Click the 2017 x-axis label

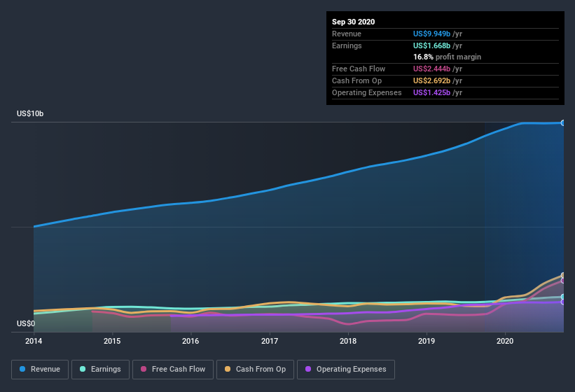tap(270, 341)
